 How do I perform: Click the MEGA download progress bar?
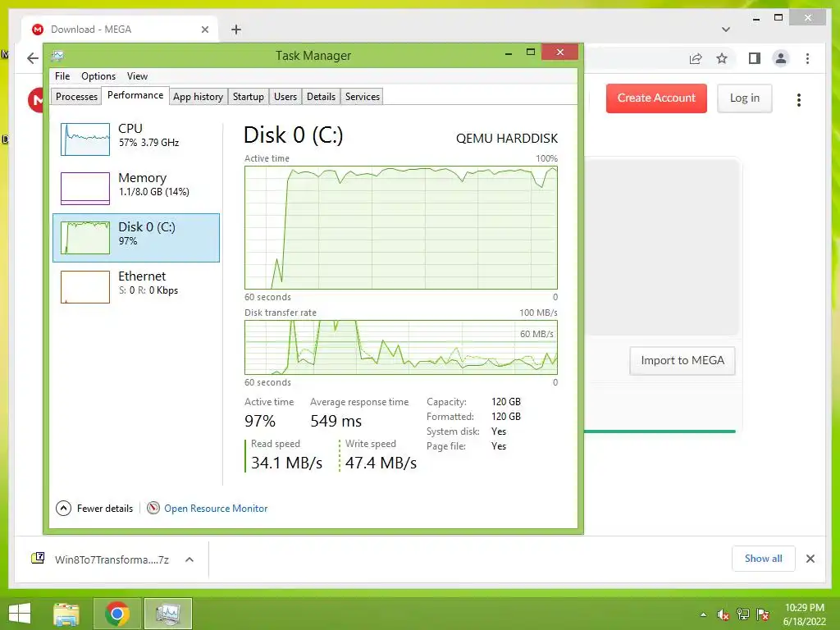pyautogui.click(x=660, y=431)
